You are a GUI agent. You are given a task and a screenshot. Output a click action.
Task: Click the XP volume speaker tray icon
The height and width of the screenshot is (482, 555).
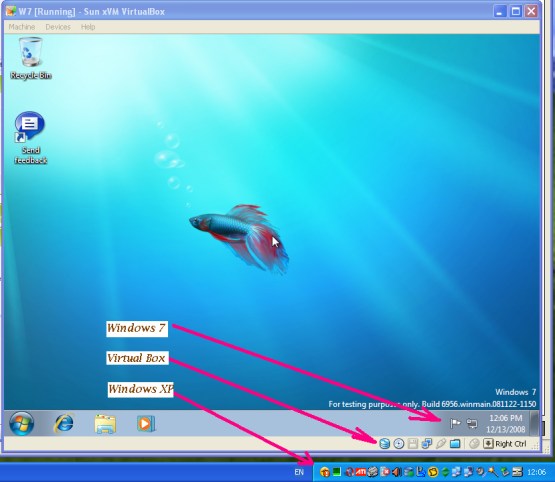click(x=396, y=472)
